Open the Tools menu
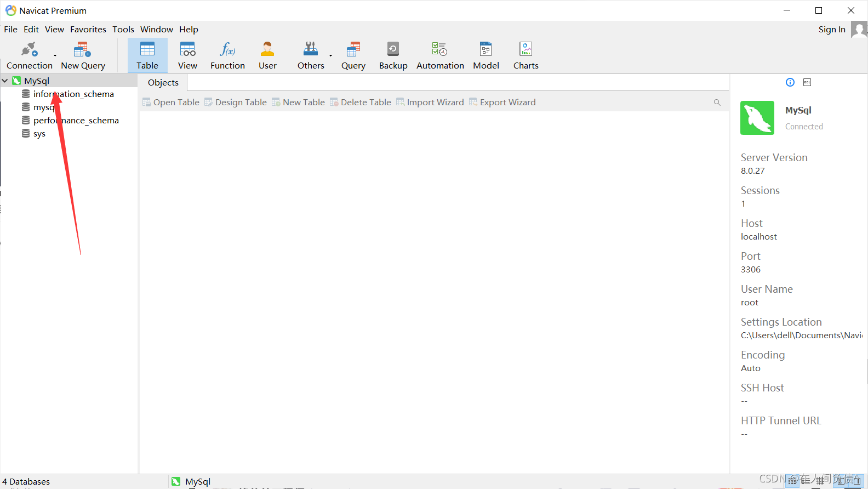 tap(123, 30)
